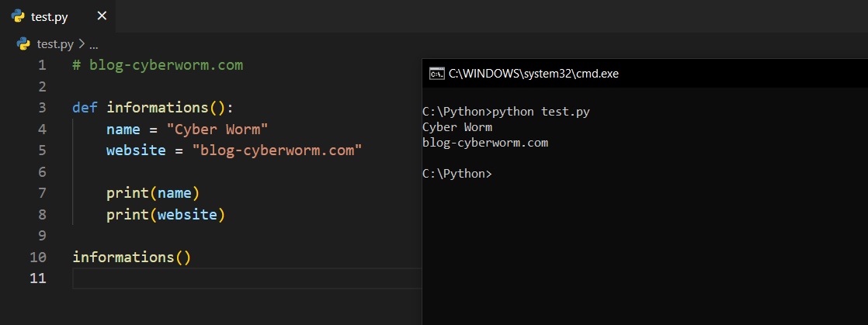Screen dimensions: 868x325
Task: Open the cmd.exe system menu icon
Action: coord(436,74)
